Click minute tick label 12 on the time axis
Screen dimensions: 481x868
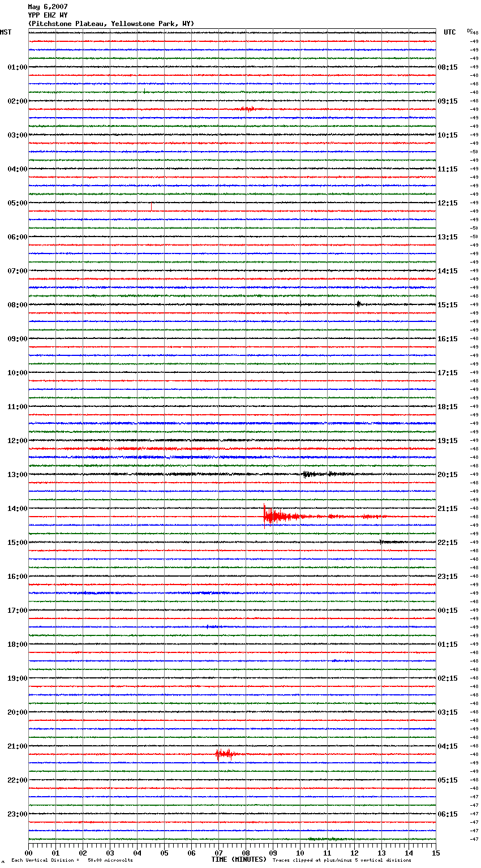pyautogui.click(x=354, y=853)
